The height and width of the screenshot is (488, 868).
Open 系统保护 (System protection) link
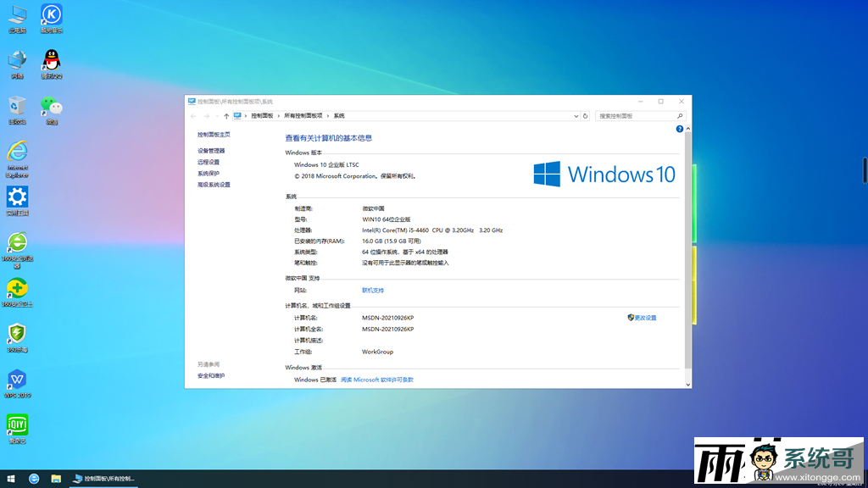tap(209, 173)
